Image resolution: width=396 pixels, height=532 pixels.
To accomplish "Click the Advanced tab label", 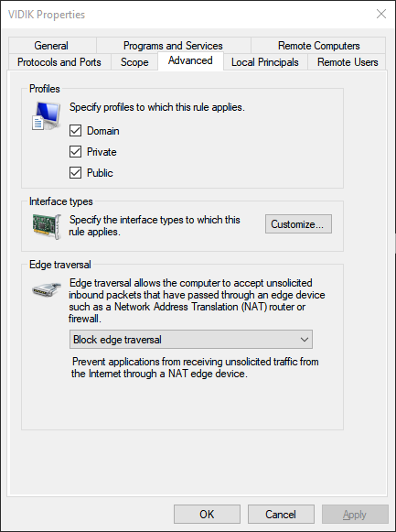I will [190, 60].
